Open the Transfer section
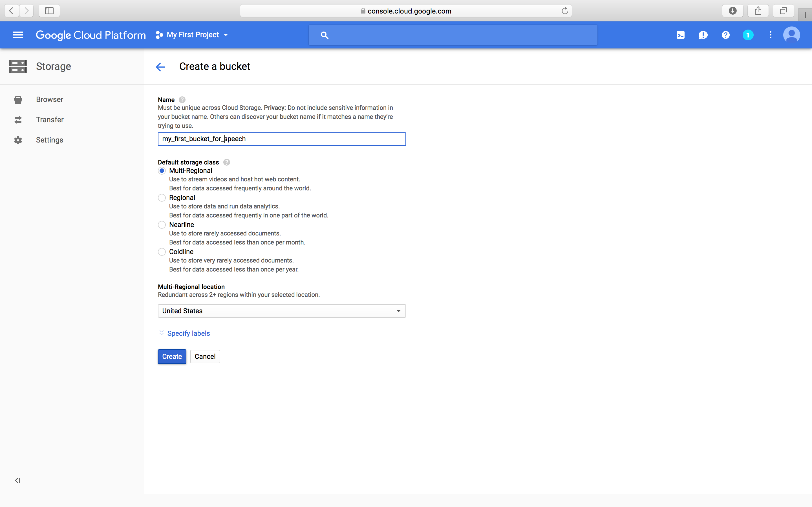Image resolution: width=812 pixels, height=507 pixels. point(50,120)
